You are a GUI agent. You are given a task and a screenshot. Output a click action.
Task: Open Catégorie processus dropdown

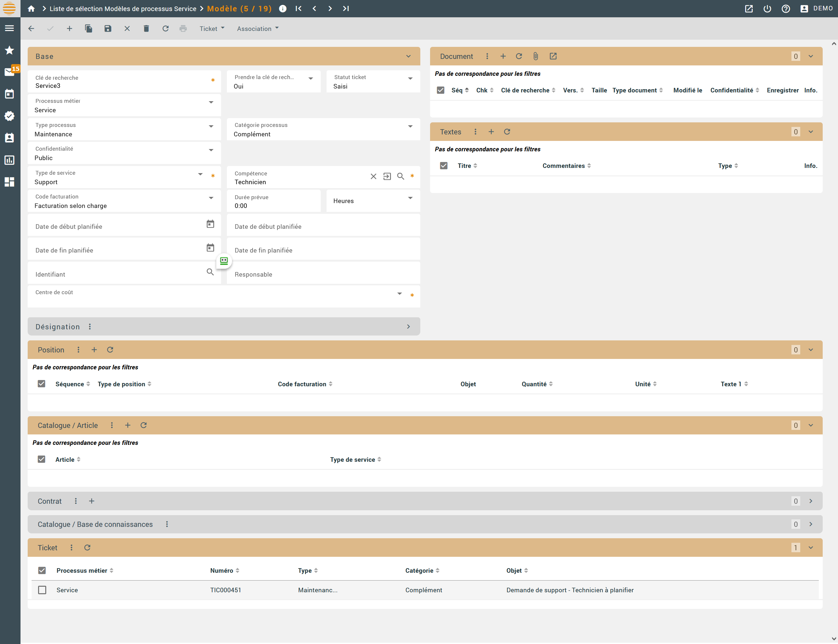click(410, 127)
